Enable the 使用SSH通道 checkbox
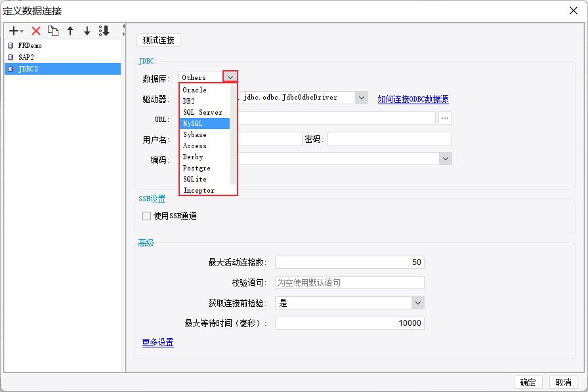The width and height of the screenshot is (588, 392). [x=146, y=216]
